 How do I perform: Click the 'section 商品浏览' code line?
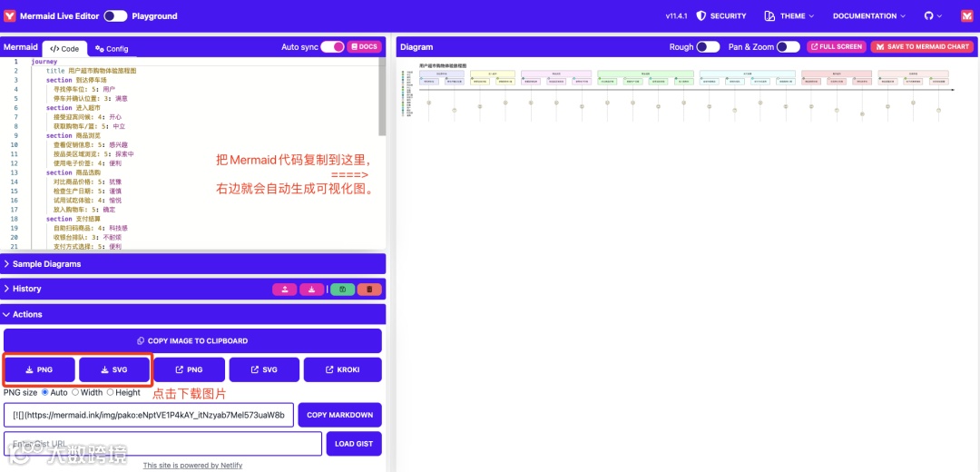tap(72, 135)
